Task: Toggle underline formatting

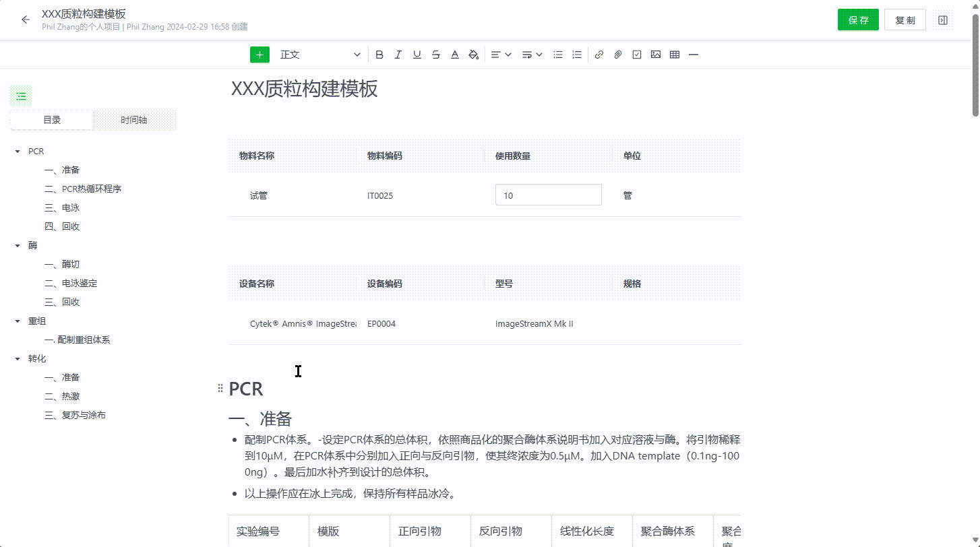Action: [x=417, y=55]
